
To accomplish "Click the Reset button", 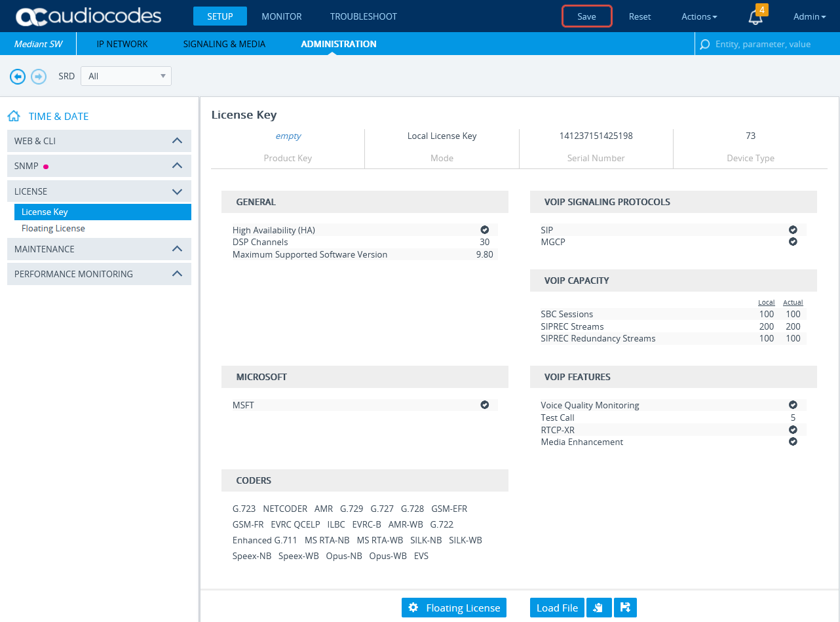I will (x=640, y=16).
